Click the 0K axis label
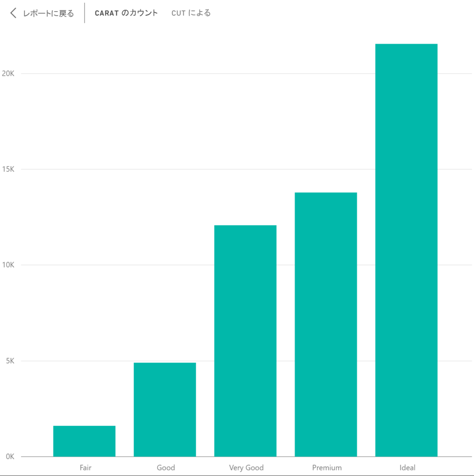The image size is (474, 476). tap(10, 456)
